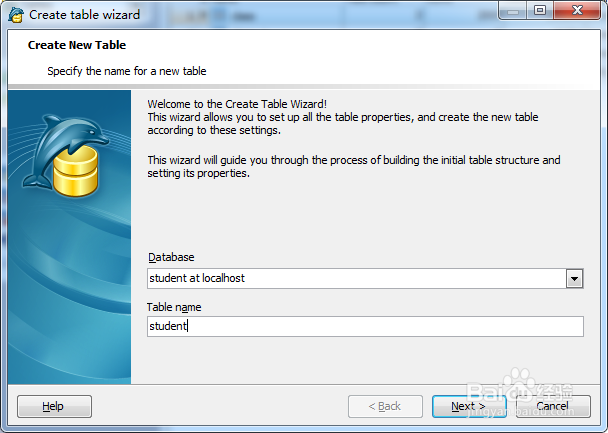The width and height of the screenshot is (608, 433).
Task: Maximize the Create table wizard window
Action: tap(540, 11)
